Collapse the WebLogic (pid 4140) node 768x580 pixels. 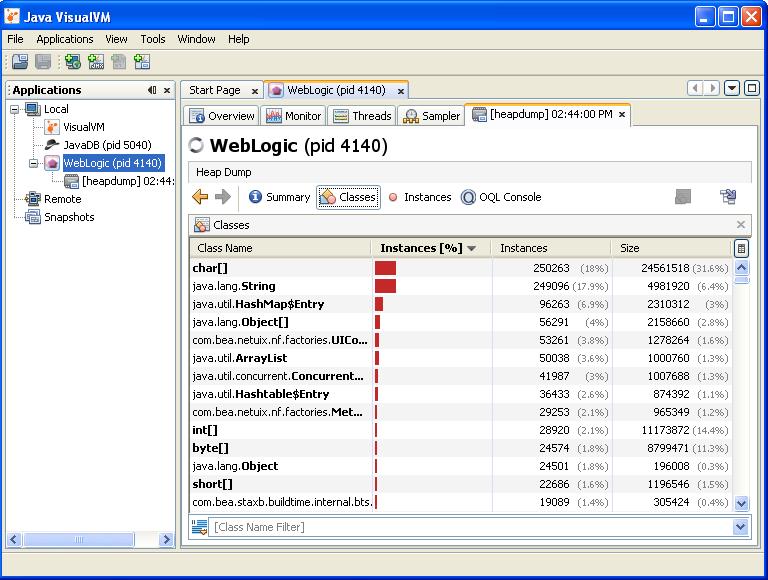click(x=34, y=163)
